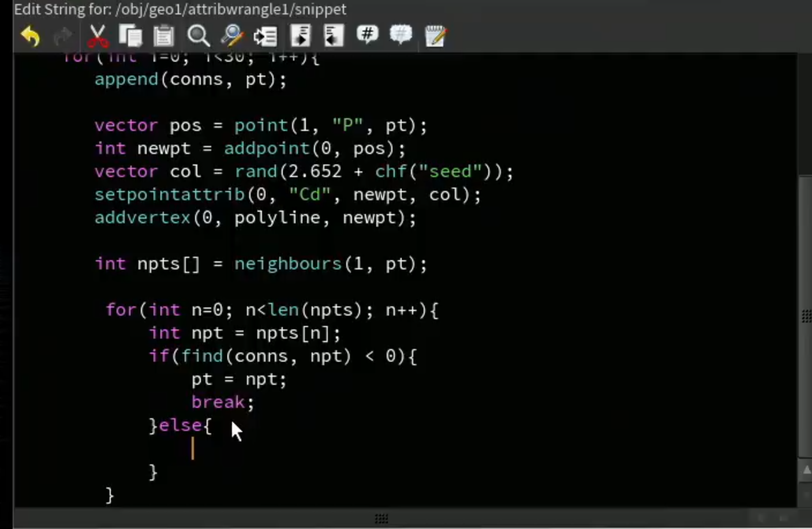Open external editor notepad-pencil icon

pyautogui.click(x=435, y=36)
